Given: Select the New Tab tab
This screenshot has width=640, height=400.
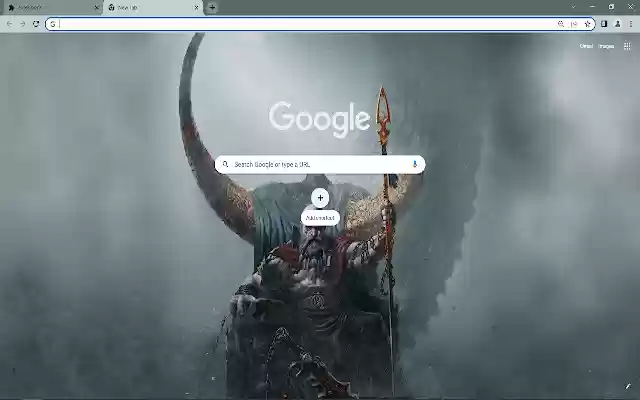Looking at the screenshot, I should point(153,7).
